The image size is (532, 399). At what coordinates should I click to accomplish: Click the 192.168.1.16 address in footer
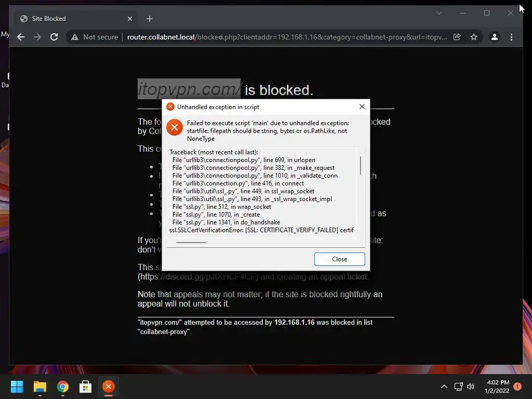(294, 322)
